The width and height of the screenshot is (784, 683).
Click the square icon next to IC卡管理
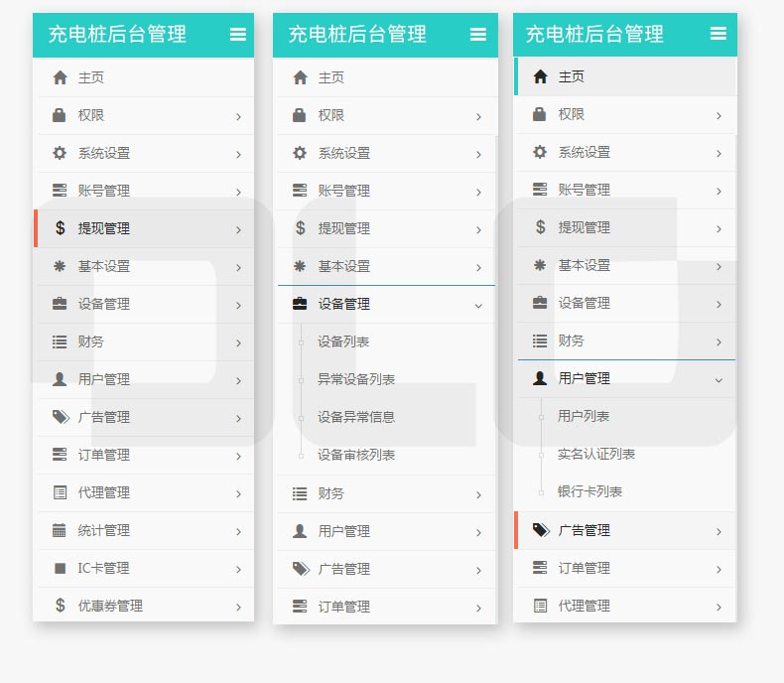coord(60,568)
